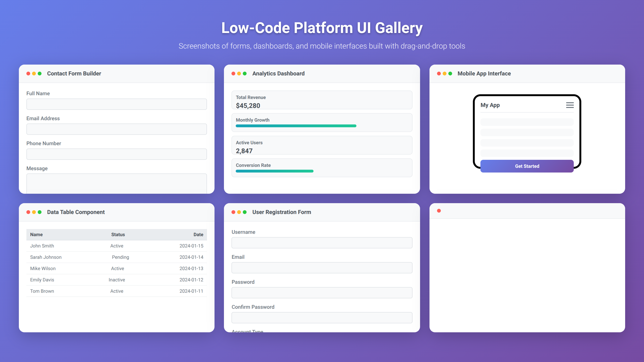Tap the Get Started button

[x=527, y=166]
